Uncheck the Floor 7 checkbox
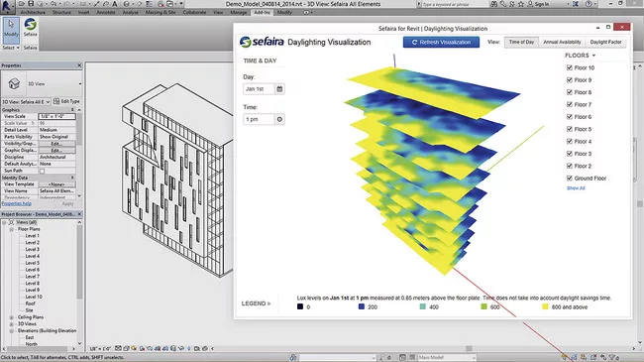 570,104
